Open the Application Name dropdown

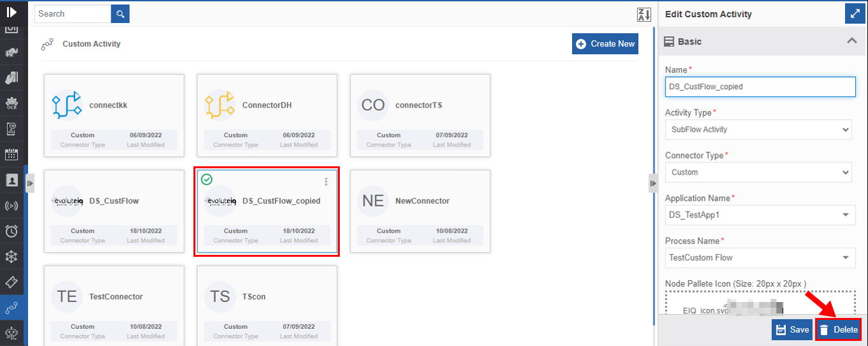(760, 215)
